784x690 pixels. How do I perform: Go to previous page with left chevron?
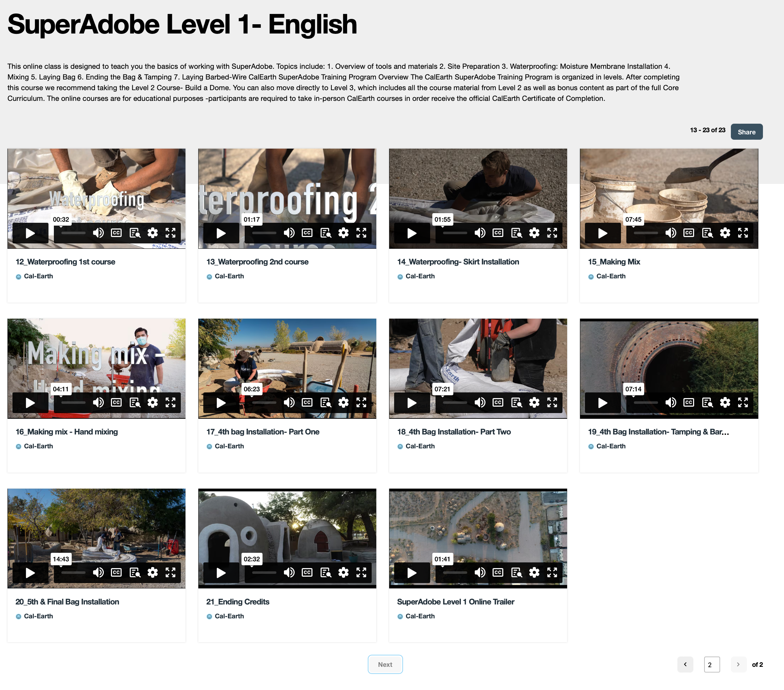685,664
